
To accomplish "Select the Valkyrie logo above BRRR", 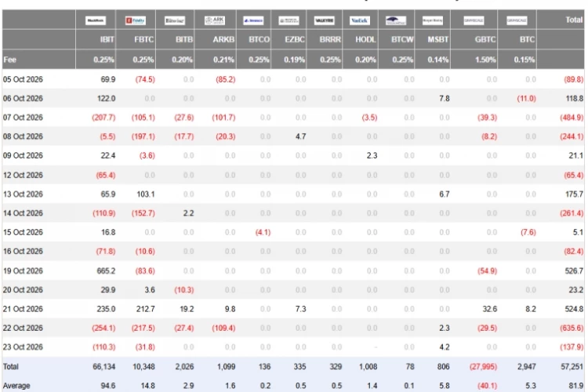I will click(325, 20).
